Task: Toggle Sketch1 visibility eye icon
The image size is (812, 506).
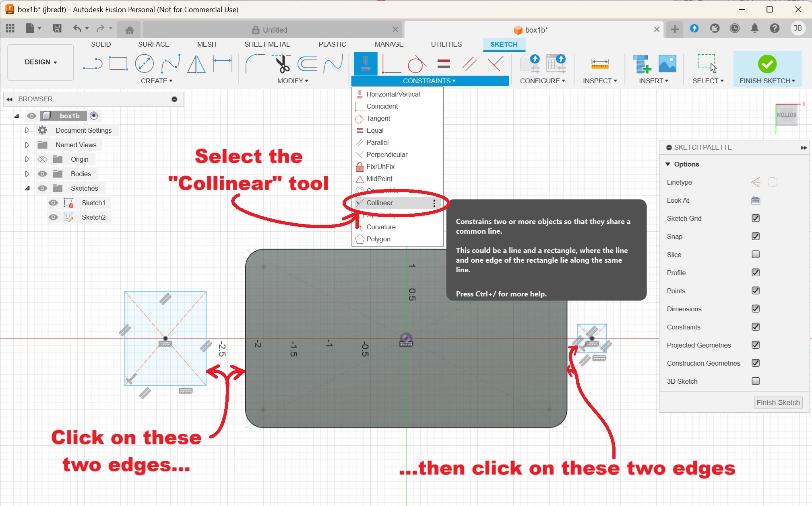Action: point(53,203)
